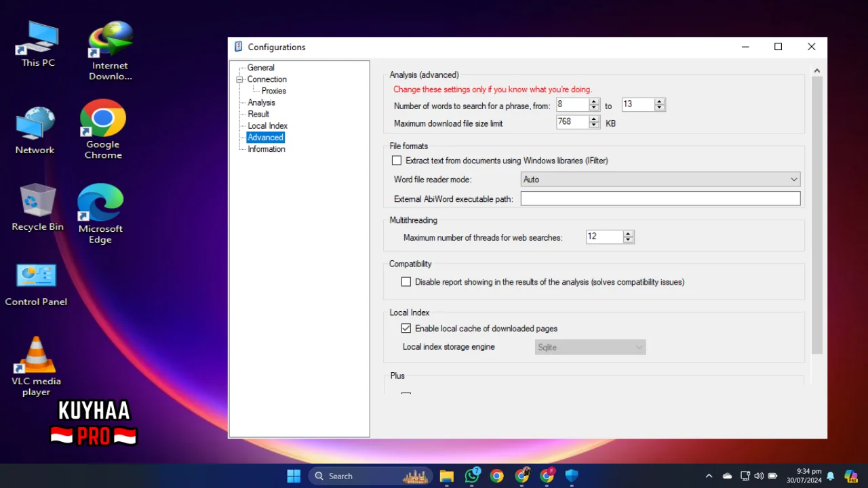
Task: Open This PC desktop icon
Action: pos(38,44)
